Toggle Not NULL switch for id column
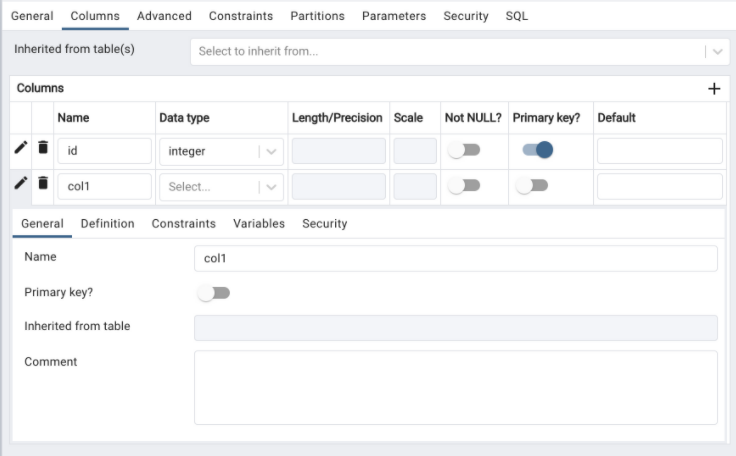The width and height of the screenshot is (736, 456). point(464,150)
